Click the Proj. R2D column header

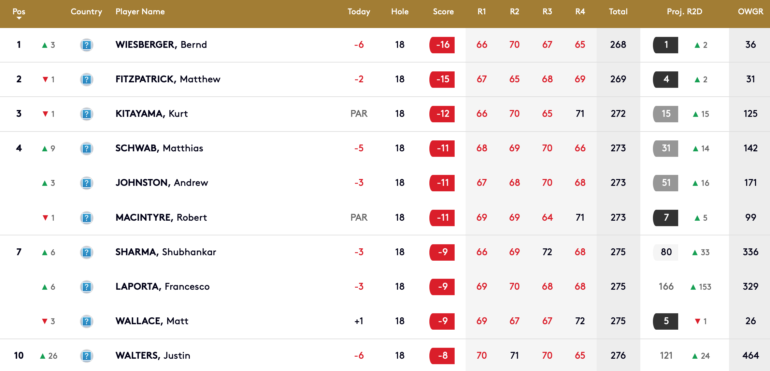pyautogui.click(x=685, y=12)
